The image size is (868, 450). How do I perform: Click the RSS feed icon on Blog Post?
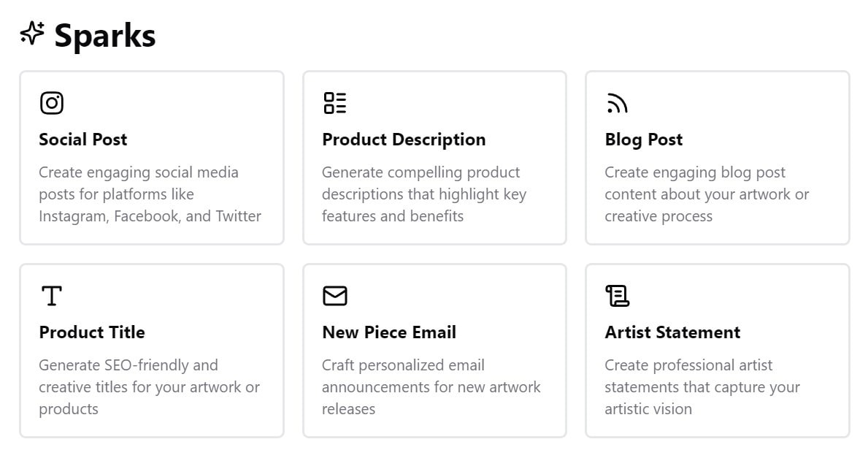[617, 103]
